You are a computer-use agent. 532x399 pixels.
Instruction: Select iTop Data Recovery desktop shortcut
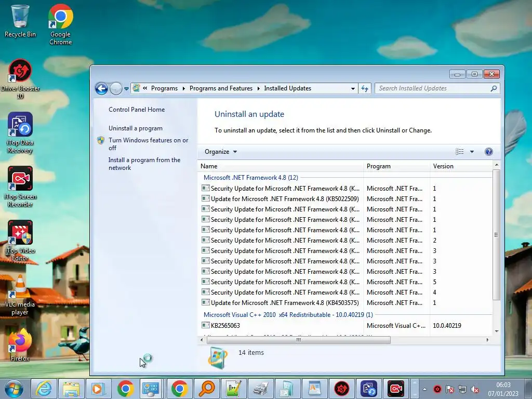pyautogui.click(x=20, y=133)
